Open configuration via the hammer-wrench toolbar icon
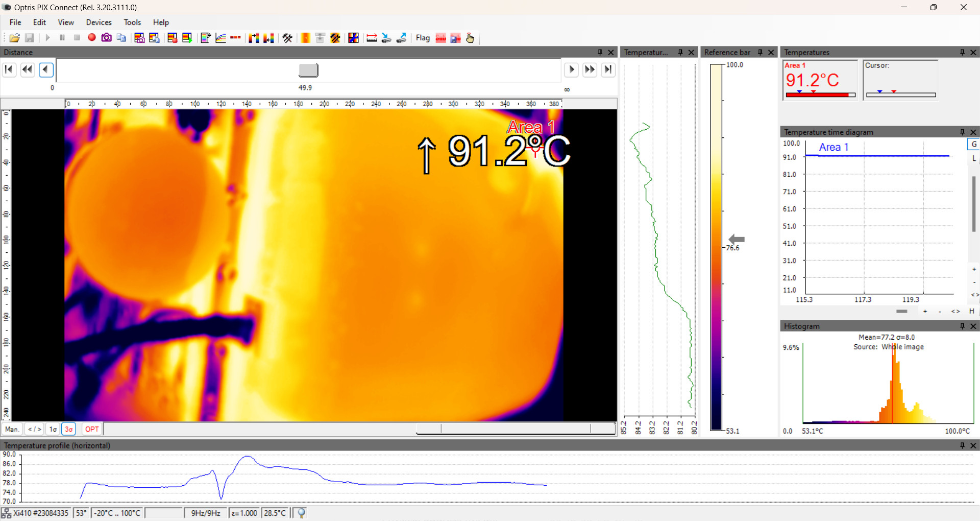Viewport: 980px width, 521px height. point(287,38)
